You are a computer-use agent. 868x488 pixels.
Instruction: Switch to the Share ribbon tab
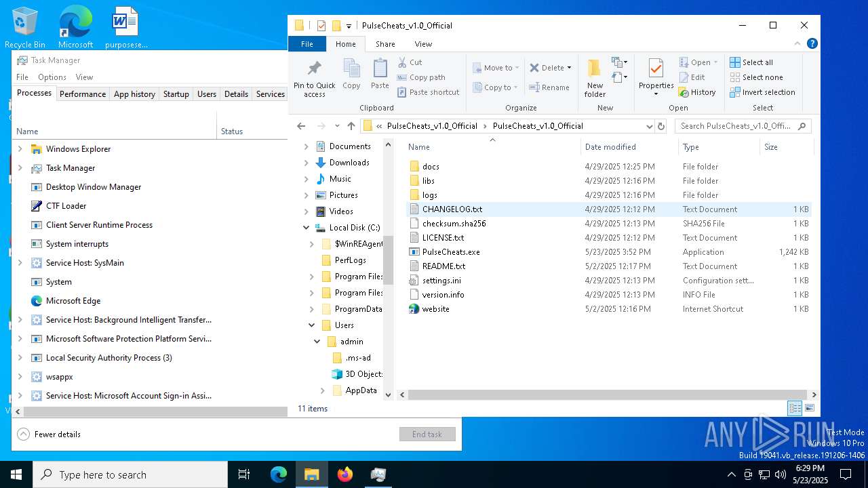[385, 44]
